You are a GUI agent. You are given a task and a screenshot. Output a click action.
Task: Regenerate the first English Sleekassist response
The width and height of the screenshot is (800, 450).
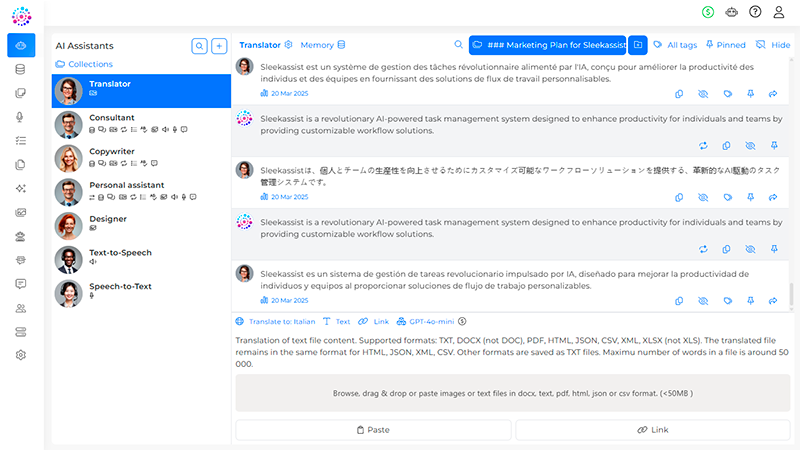703,146
